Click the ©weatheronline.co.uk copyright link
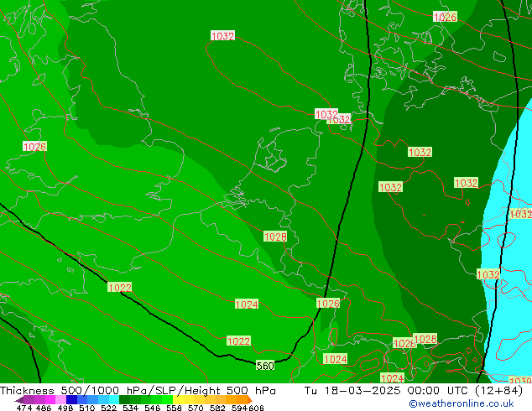This screenshot has height=411, width=532. coord(469,403)
